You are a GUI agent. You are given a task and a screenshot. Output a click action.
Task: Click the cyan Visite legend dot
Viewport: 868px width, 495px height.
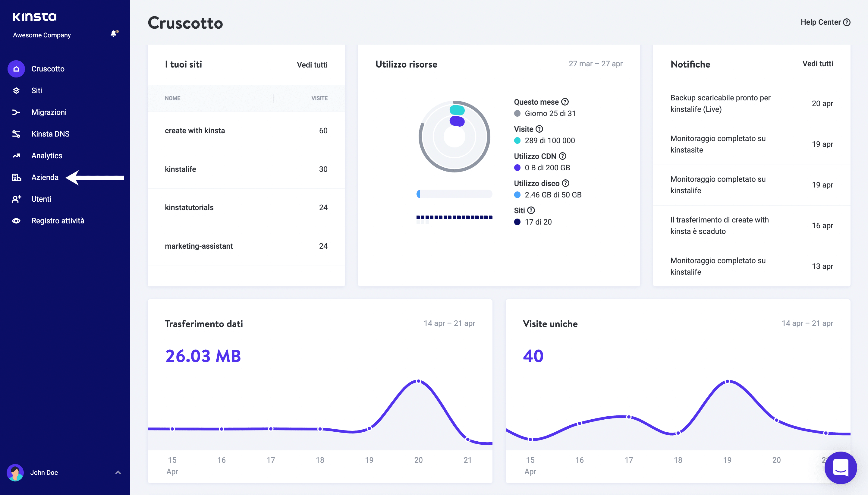click(x=517, y=141)
